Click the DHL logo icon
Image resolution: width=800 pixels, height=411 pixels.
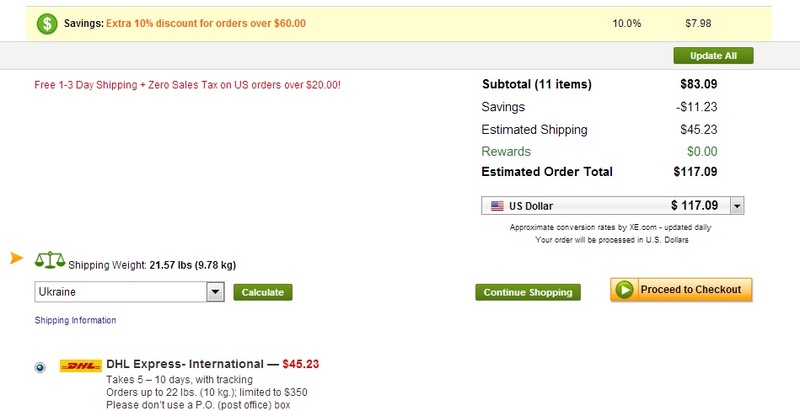pyautogui.click(x=81, y=366)
